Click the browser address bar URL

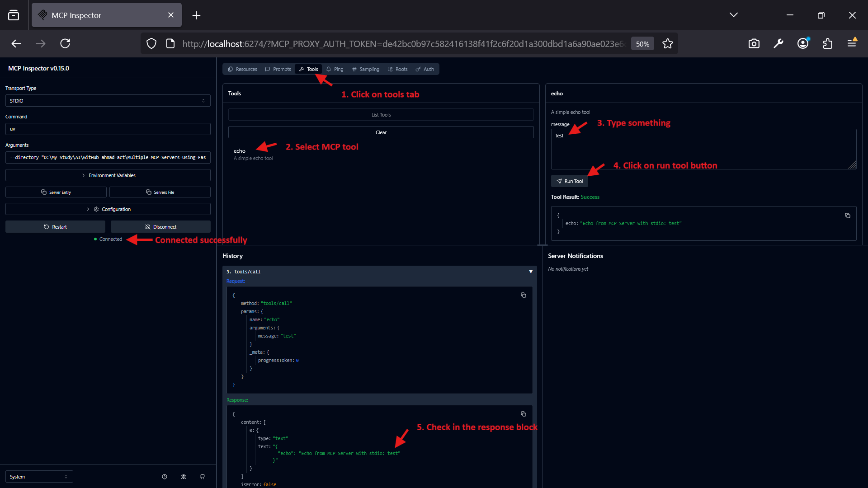click(x=404, y=44)
